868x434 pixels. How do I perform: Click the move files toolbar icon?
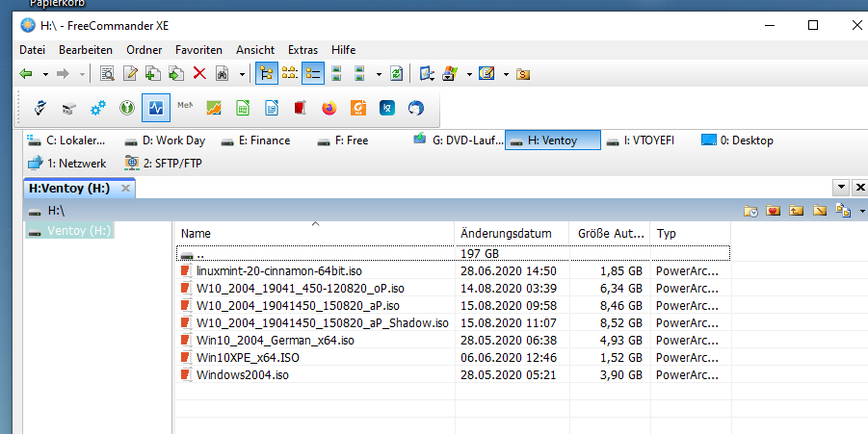(176, 73)
